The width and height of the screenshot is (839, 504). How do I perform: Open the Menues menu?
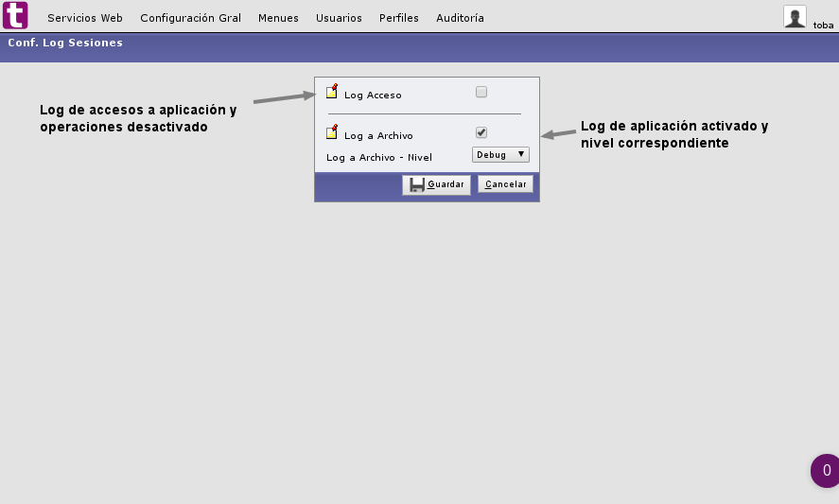[278, 18]
